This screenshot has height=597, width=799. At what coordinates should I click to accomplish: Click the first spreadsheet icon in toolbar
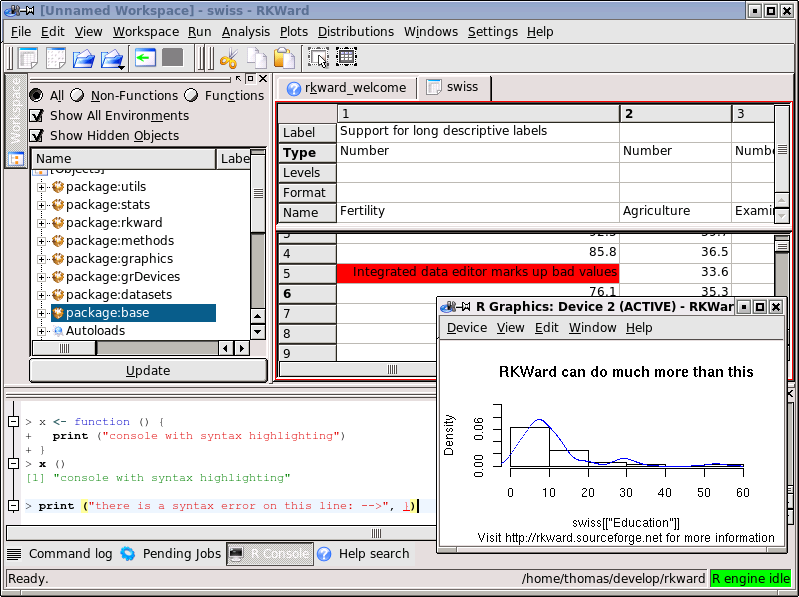(x=27, y=58)
